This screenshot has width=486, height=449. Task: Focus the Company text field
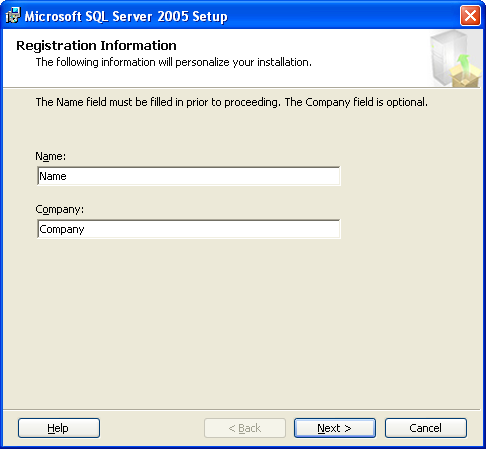click(189, 229)
